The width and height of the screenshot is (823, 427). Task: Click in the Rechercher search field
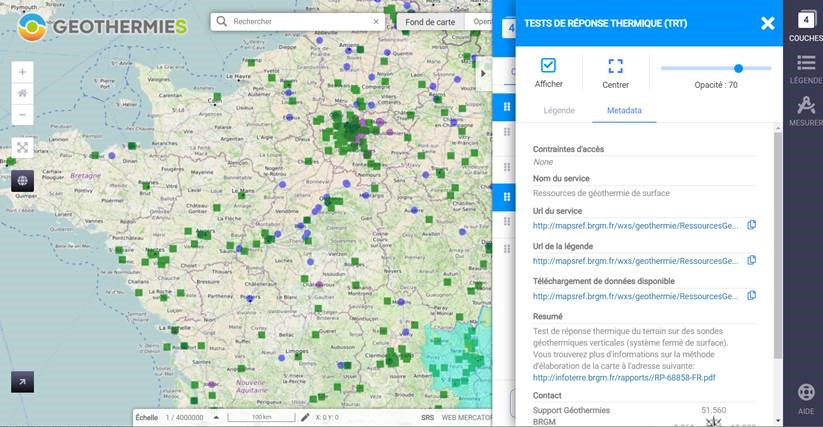(x=299, y=22)
